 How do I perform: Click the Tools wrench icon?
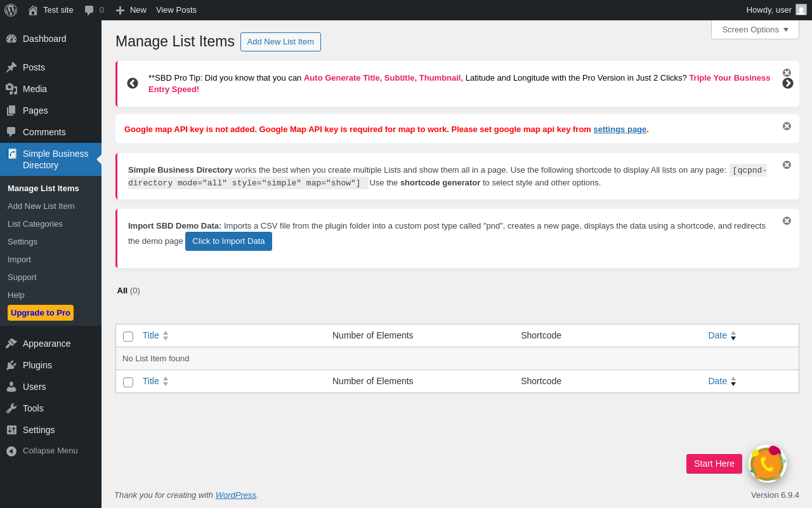pyautogui.click(x=11, y=408)
